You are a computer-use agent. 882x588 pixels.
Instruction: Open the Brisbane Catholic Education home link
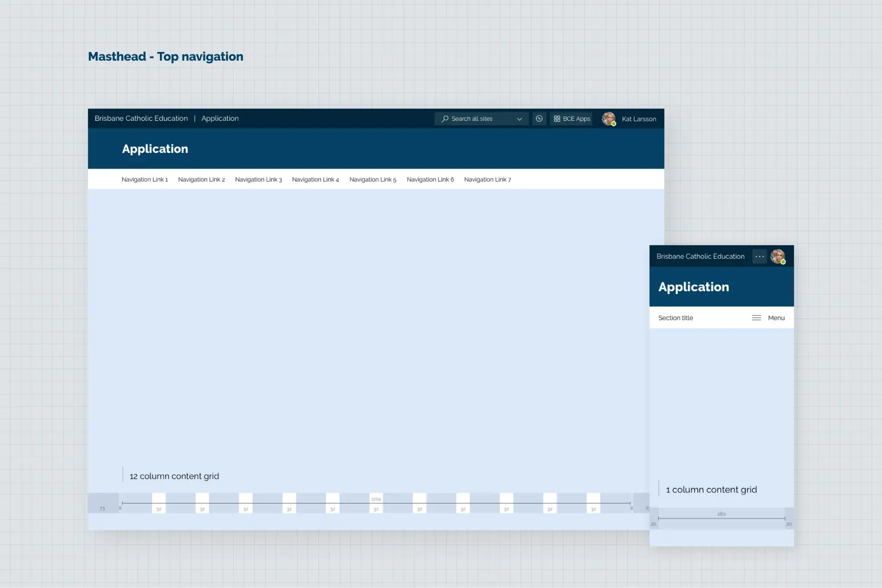[141, 118]
